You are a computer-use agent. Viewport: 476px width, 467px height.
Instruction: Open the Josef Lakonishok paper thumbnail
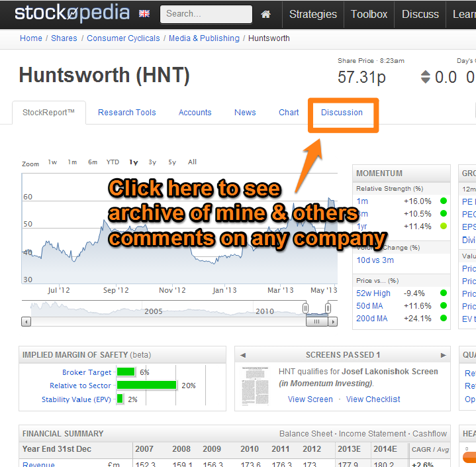(256, 386)
